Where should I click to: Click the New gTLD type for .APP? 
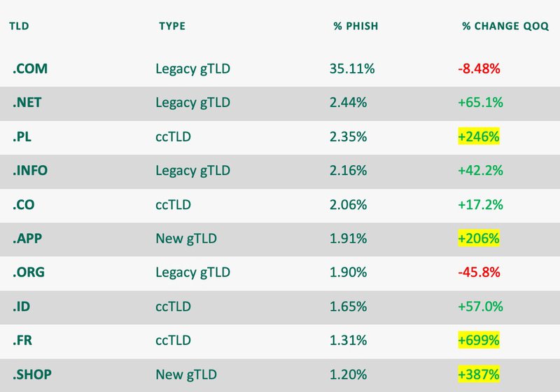[186, 239]
